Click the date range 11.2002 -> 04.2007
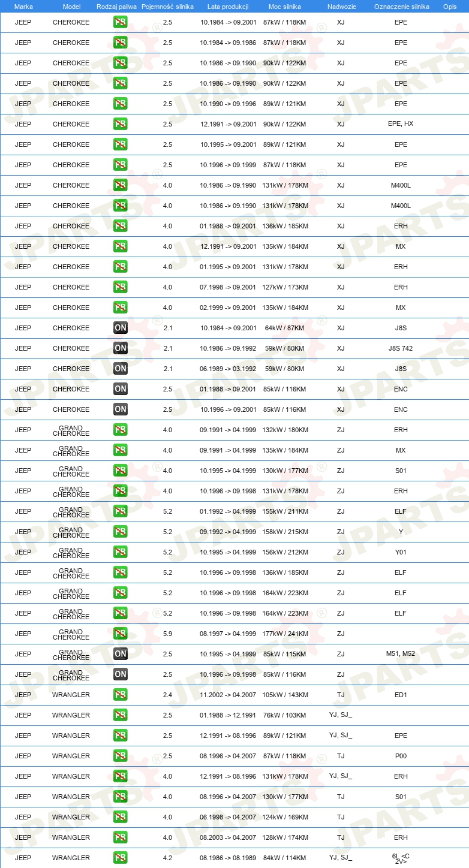The height and width of the screenshot is (868, 469). pyautogui.click(x=228, y=695)
